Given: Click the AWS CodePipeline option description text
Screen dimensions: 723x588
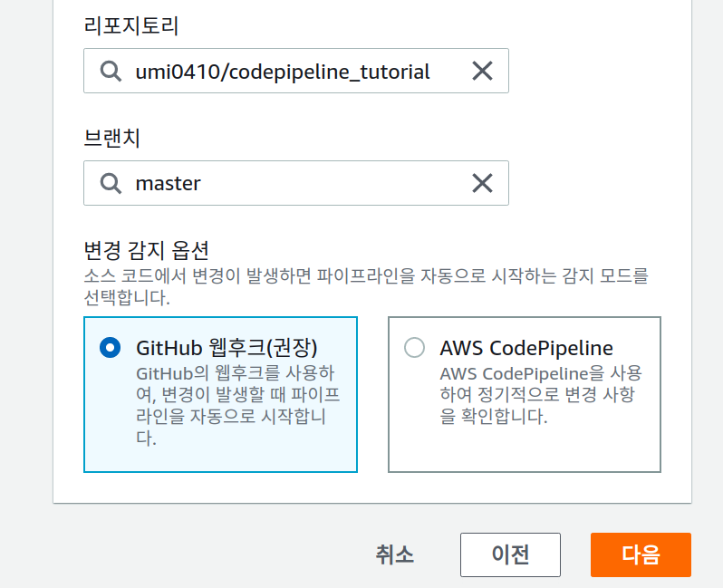Looking at the screenshot, I should (541, 395).
